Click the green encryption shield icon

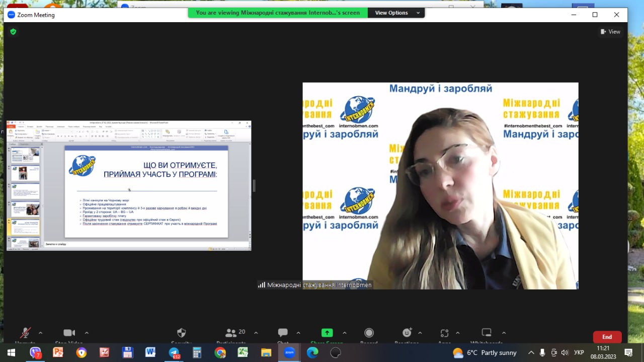(13, 32)
